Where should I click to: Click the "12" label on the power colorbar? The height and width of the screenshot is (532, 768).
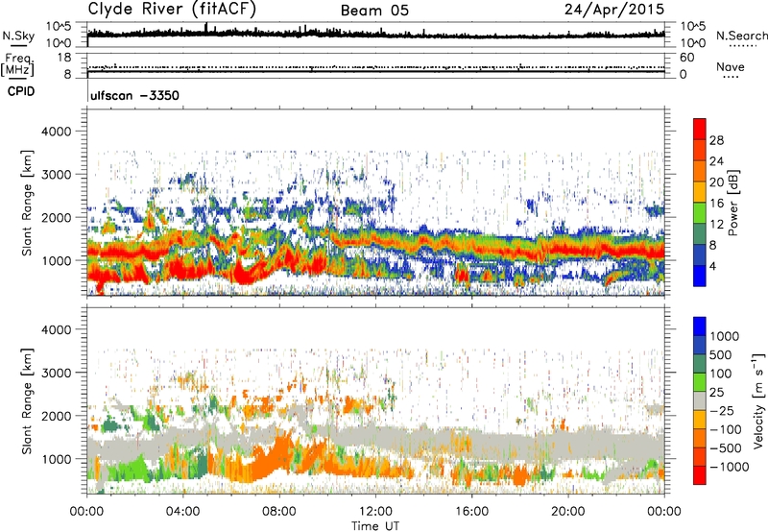coord(716,225)
